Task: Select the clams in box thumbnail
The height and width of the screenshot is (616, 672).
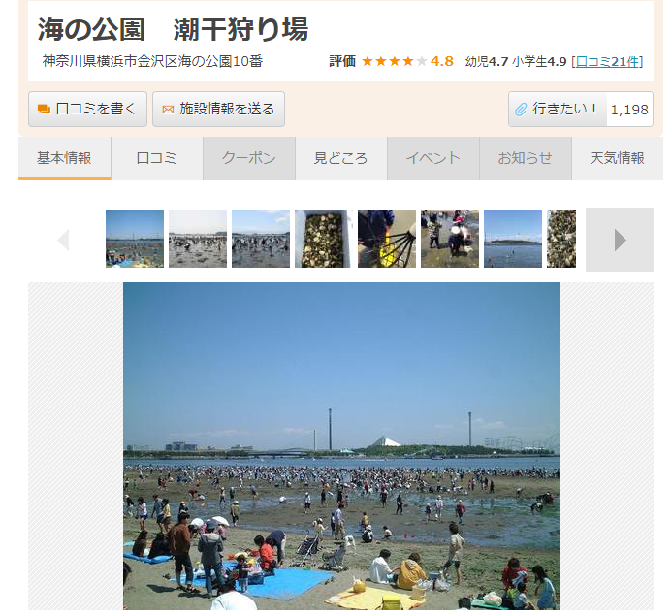Action: tap(324, 239)
